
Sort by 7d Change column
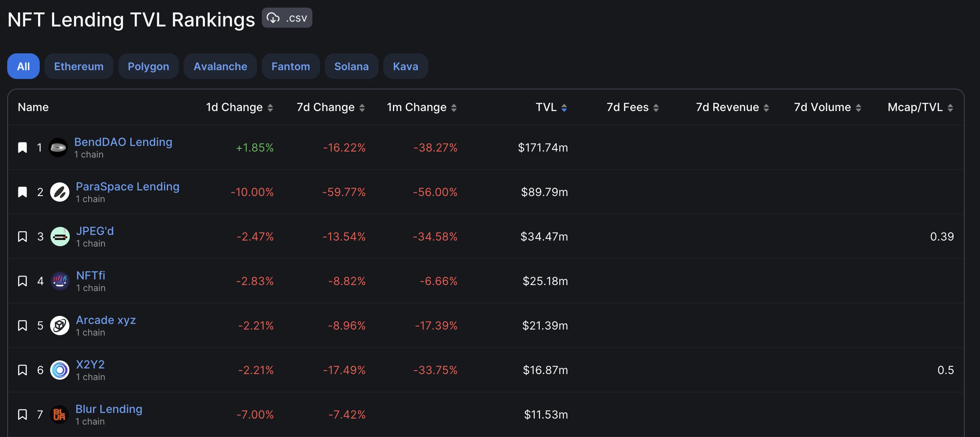pos(331,107)
